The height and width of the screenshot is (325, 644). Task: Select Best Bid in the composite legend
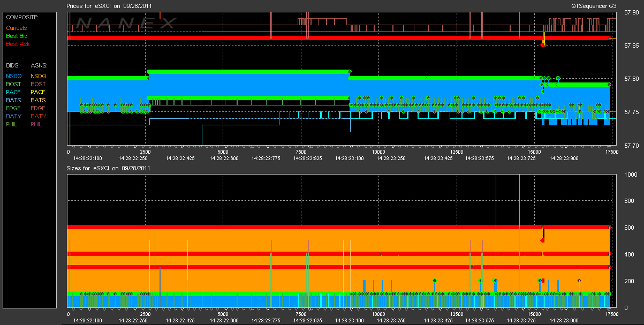point(17,36)
